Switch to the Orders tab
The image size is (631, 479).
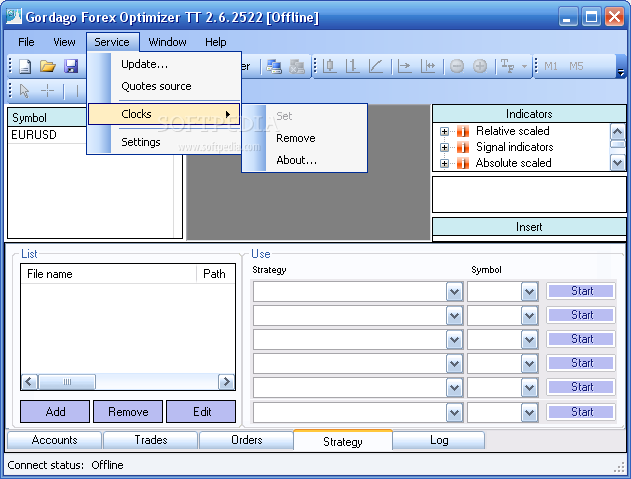[246, 440]
